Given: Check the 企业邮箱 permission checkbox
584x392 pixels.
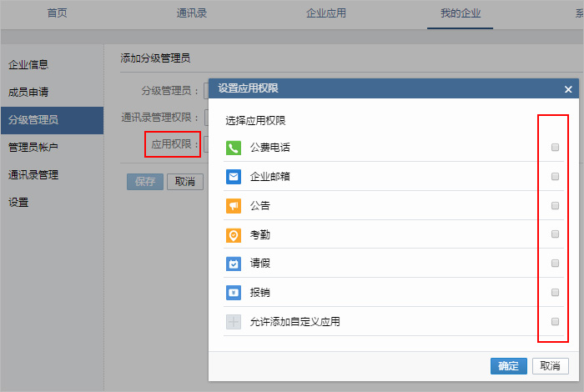Looking at the screenshot, I should pyautogui.click(x=555, y=177).
